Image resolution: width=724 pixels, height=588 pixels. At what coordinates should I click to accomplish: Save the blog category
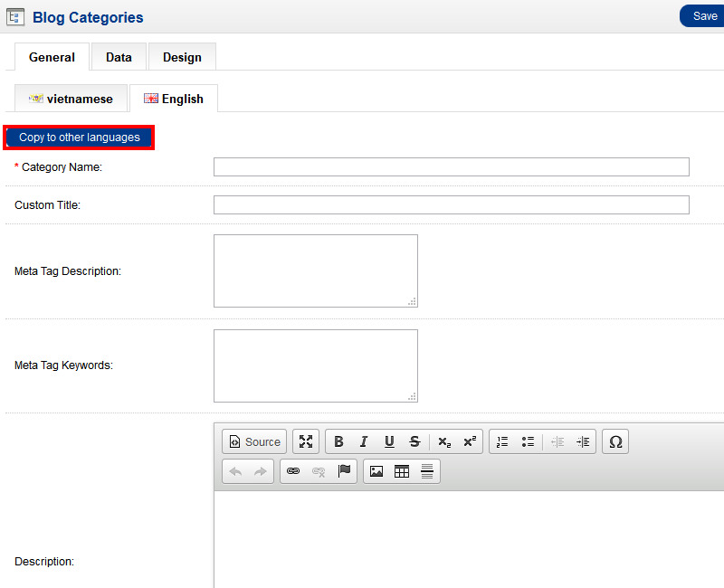pos(704,16)
